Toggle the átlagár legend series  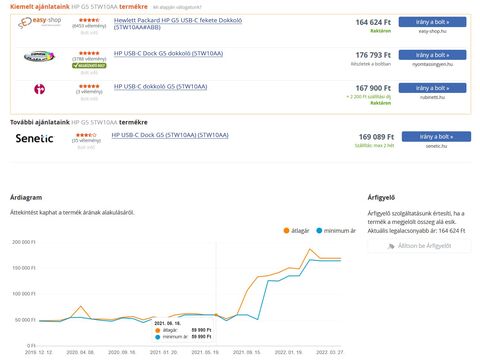(296, 231)
